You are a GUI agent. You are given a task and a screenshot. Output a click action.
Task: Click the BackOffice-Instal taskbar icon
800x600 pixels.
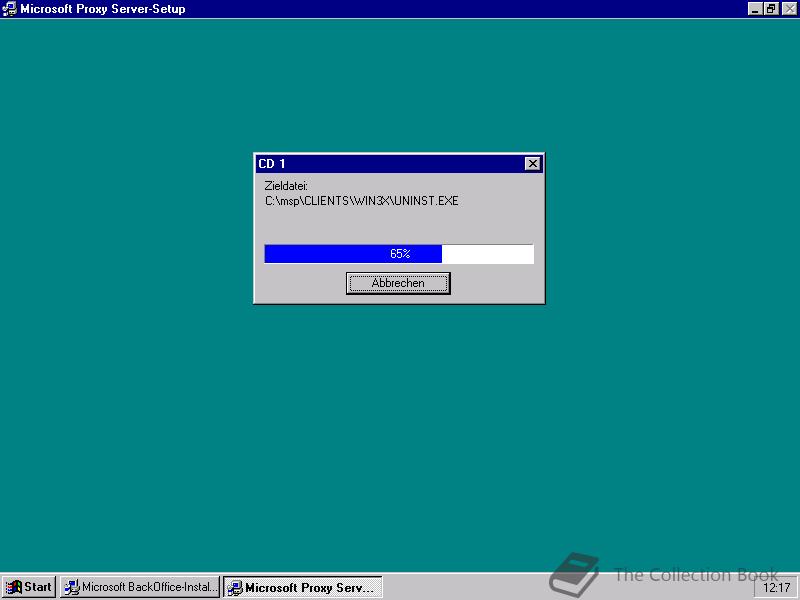click(72, 587)
